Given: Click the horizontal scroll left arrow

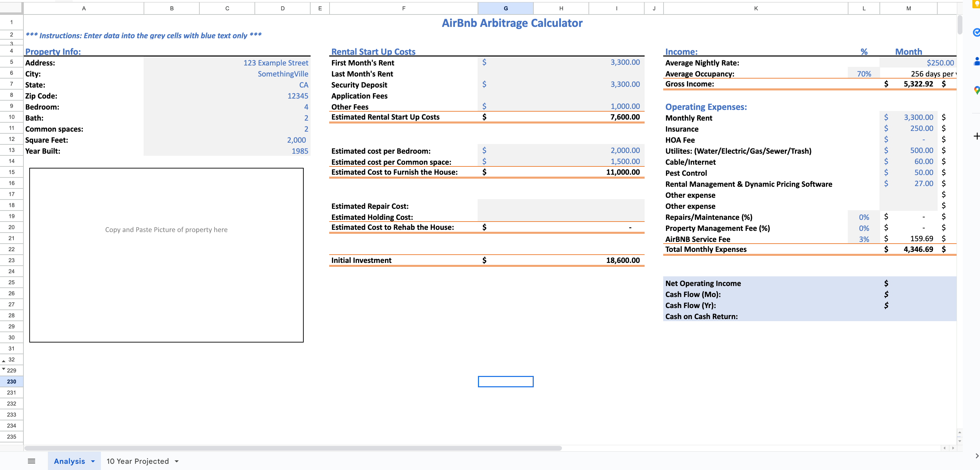Looking at the screenshot, I should point(945,448).
